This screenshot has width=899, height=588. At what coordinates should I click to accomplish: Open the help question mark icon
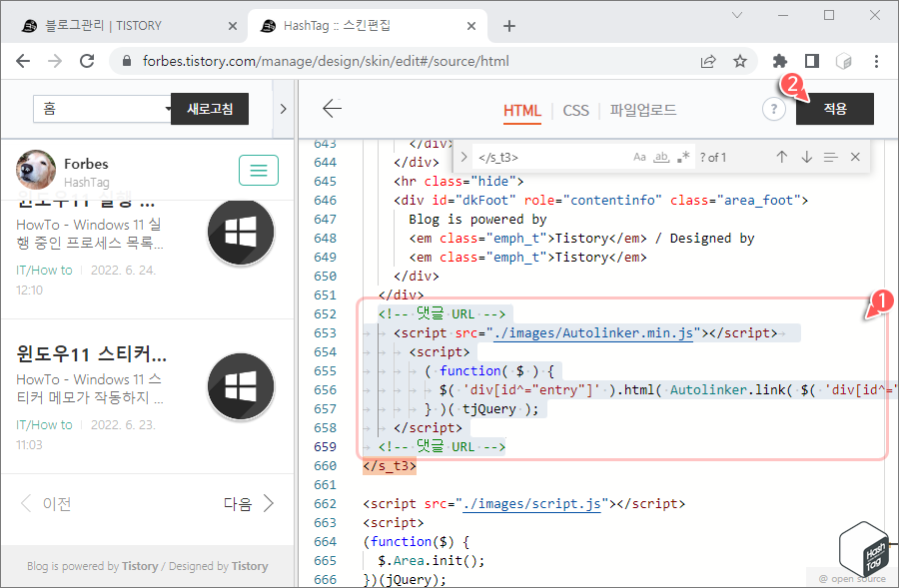pyautogui.click(x=774, y=108)
